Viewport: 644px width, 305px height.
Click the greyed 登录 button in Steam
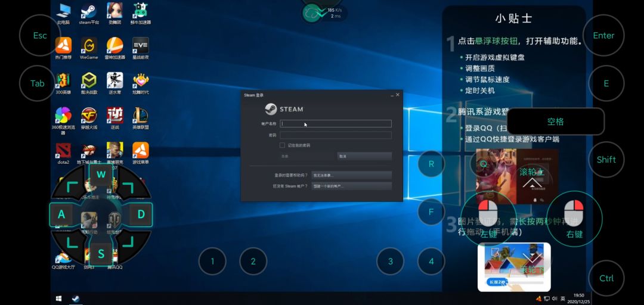coord(307,157)
